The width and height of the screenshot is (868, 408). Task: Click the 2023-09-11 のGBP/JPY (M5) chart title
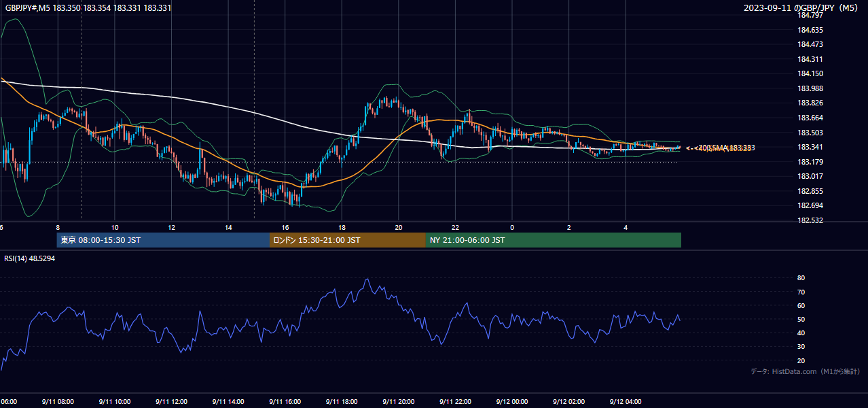pyautogui.click(x=802, y=8)
